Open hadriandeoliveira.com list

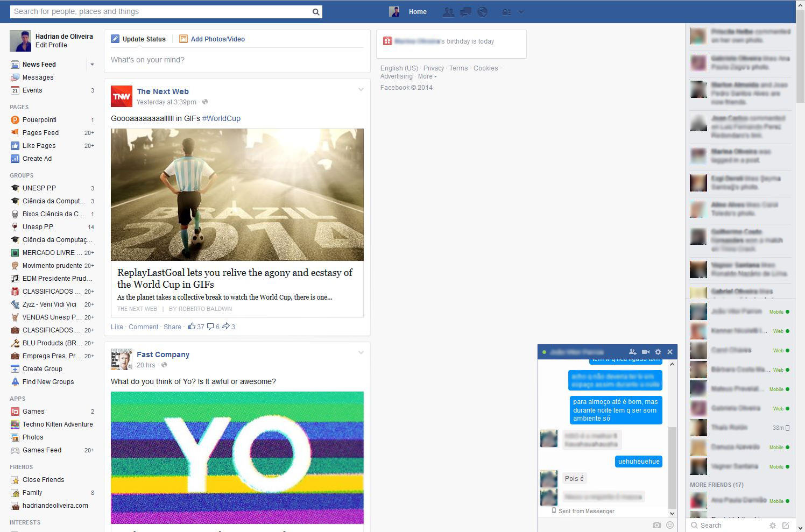click(55, 506)
